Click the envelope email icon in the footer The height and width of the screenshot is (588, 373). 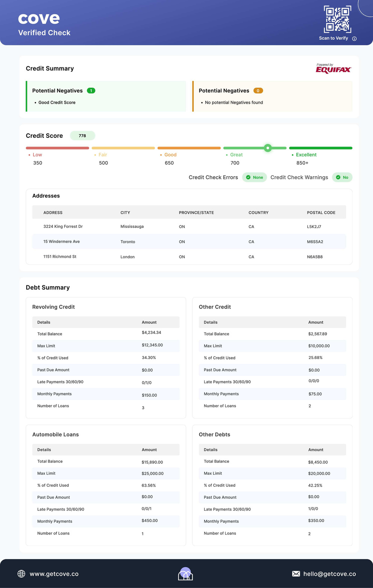(x=296, y=574)
